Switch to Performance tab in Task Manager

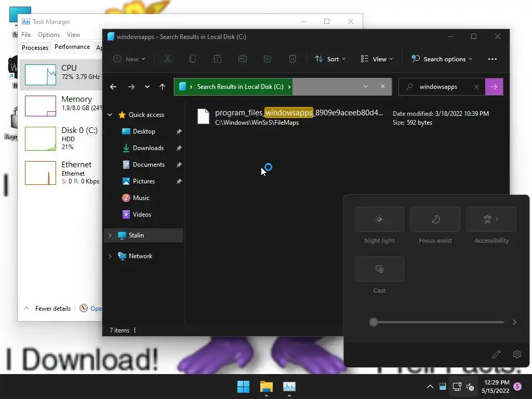tap(72, 47)
